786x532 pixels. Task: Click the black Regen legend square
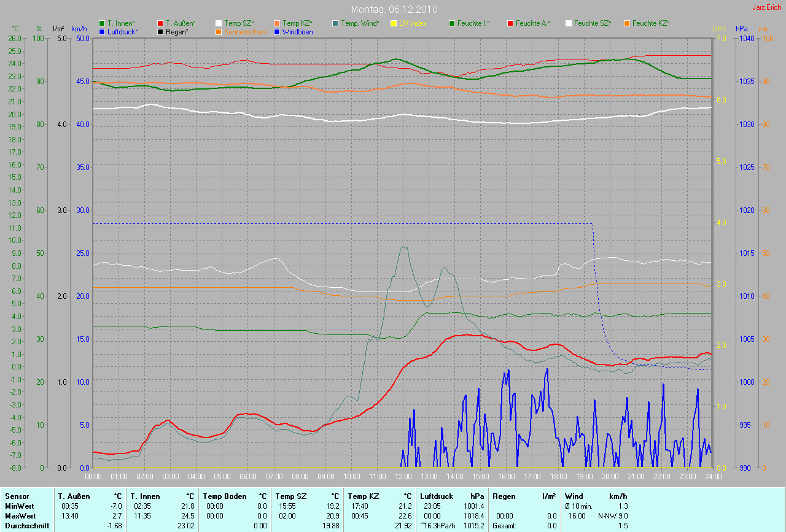click(x=161, y=31)
